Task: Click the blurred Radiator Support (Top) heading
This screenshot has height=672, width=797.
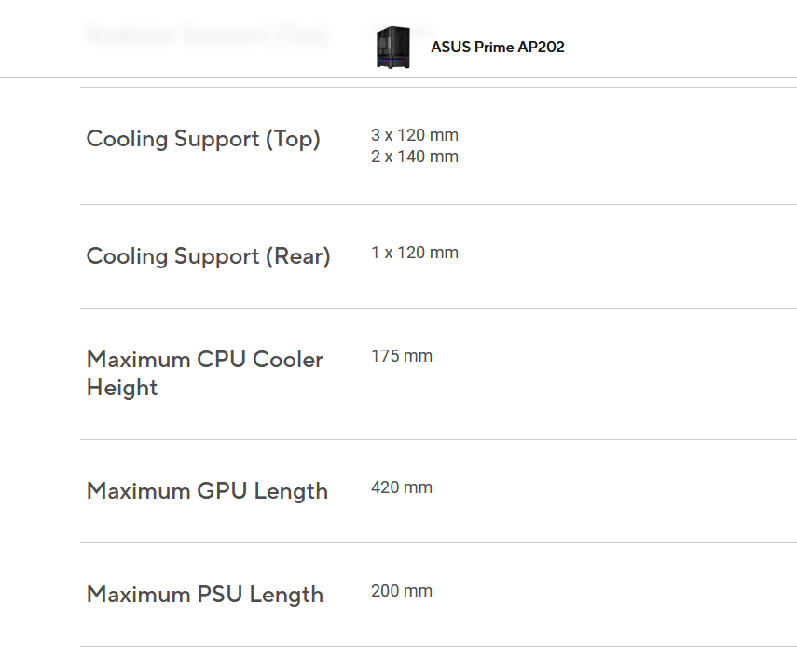Action: pos(206,35)
